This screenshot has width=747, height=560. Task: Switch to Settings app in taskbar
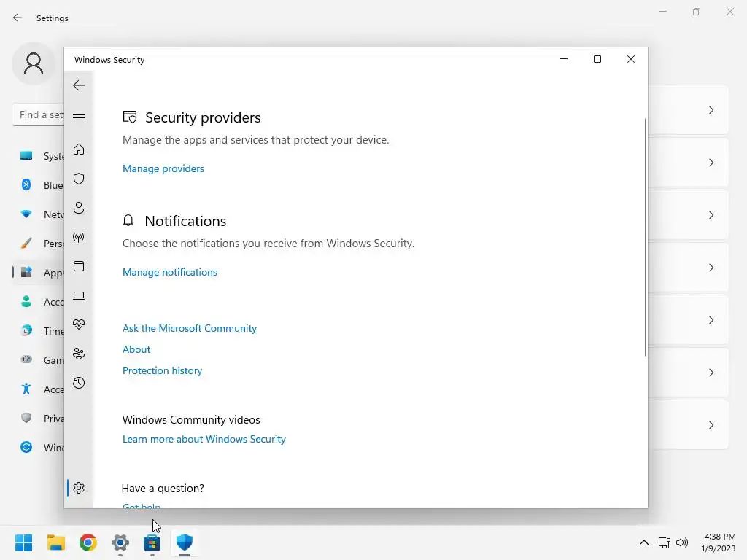120,542
